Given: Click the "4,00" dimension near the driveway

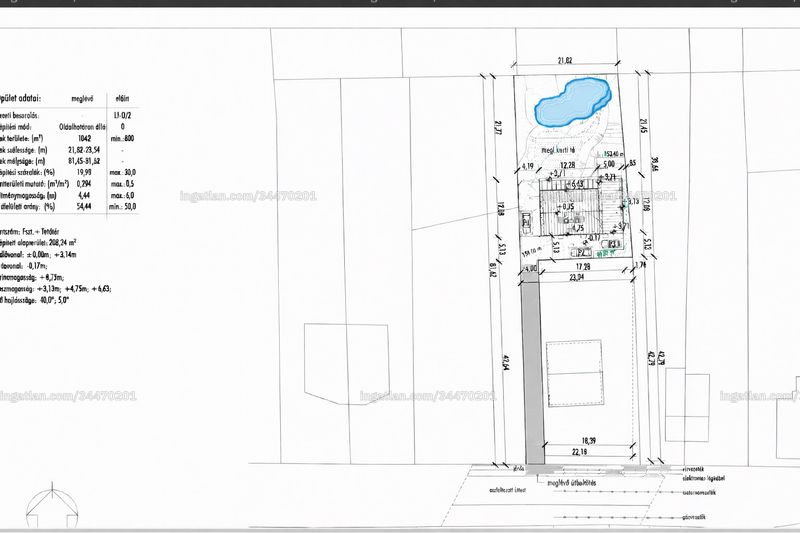Looking at the screenshot, I should [531, 268].
